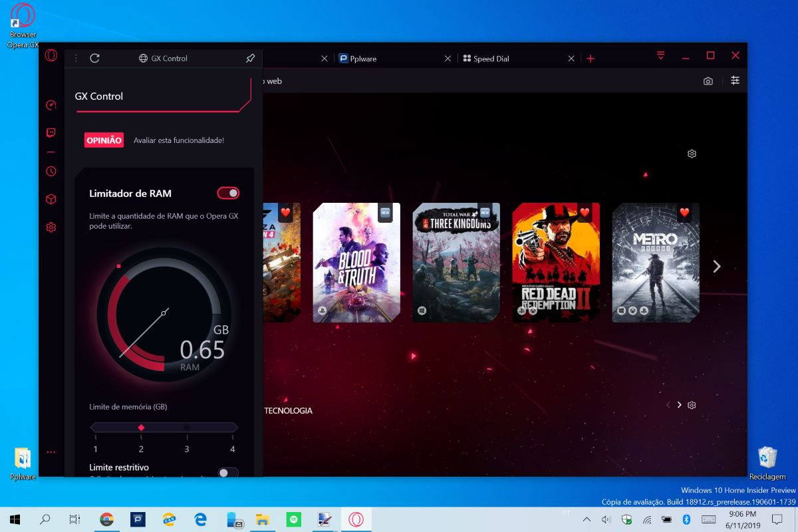Screen dimensions: 798x532
Task: Launch Chrome from the taskbar
Action: pos(106,519)
